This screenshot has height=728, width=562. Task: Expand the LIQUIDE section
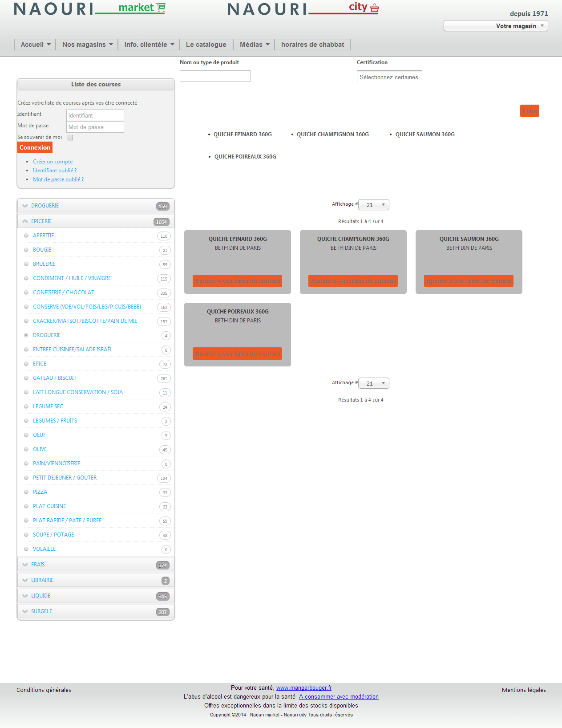coord(96,596)
